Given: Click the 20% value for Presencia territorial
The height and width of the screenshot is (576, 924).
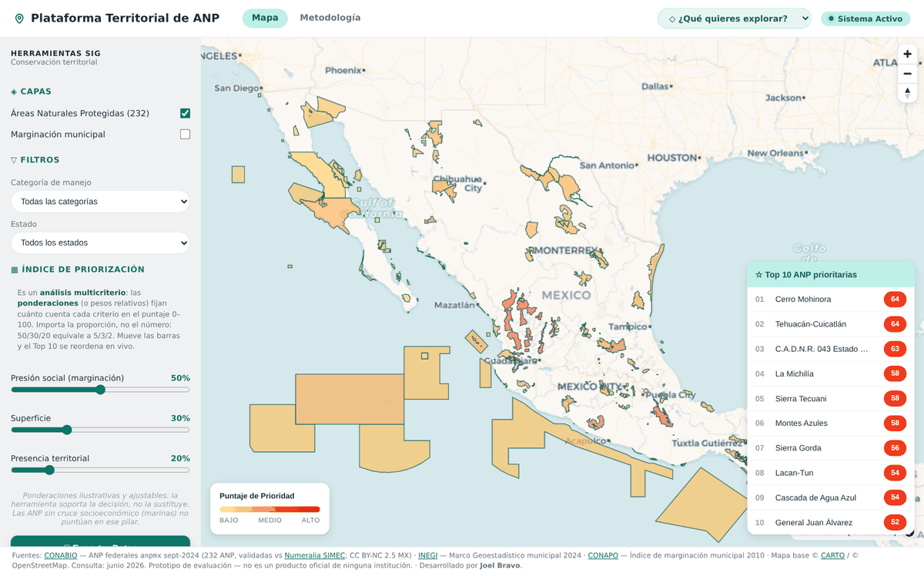Looking at the screenshot, I should tap(180, 458).
